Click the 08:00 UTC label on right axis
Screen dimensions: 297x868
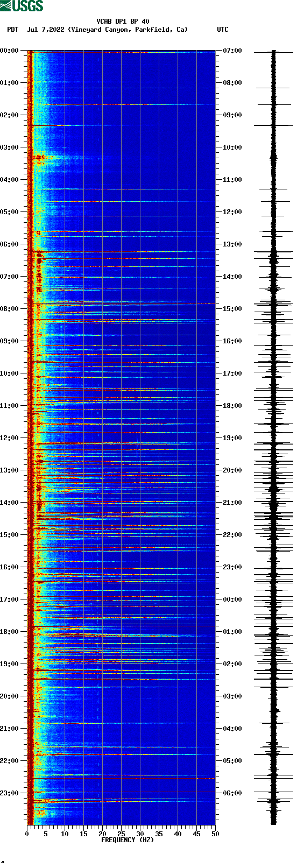pyautogui.click(x=232, y=83)
